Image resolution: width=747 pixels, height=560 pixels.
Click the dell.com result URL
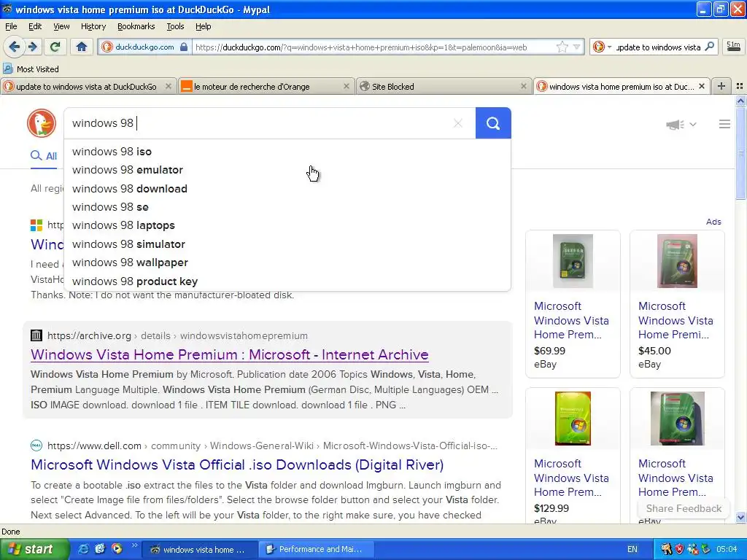coord(272,446)
